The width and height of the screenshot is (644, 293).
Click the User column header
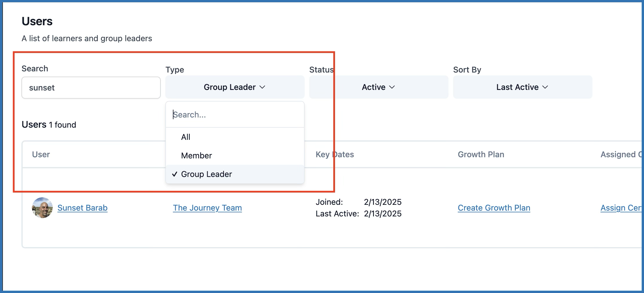(x=41, y=154)
